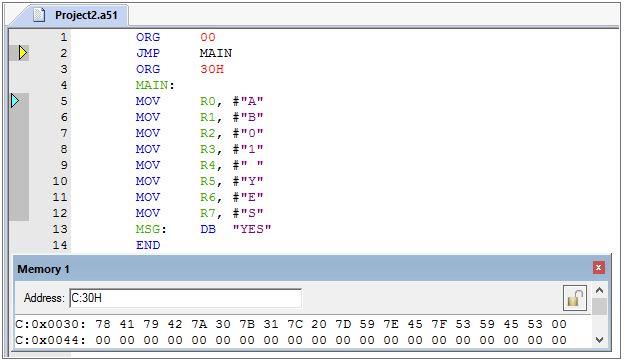Click the #"S" operand on line 12
This screenshot has height=360, width=627.
[x=248, y=213]
